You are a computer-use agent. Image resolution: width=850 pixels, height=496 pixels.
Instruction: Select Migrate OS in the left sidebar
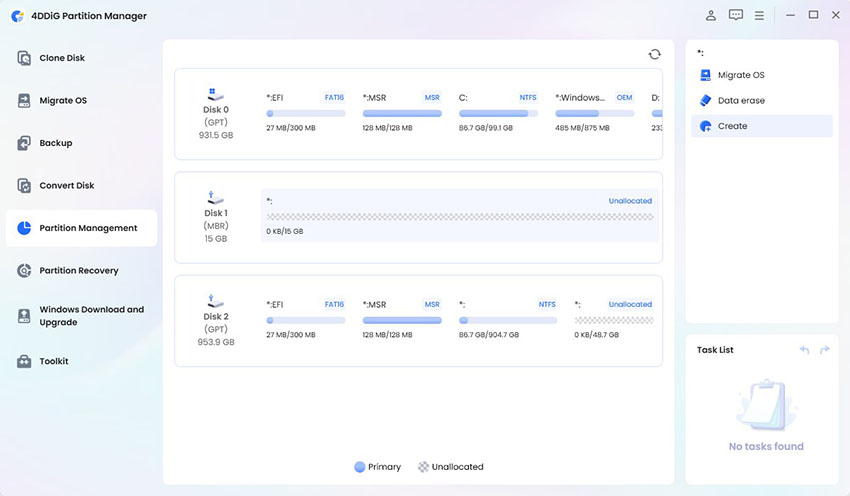(x=62, y=101)
